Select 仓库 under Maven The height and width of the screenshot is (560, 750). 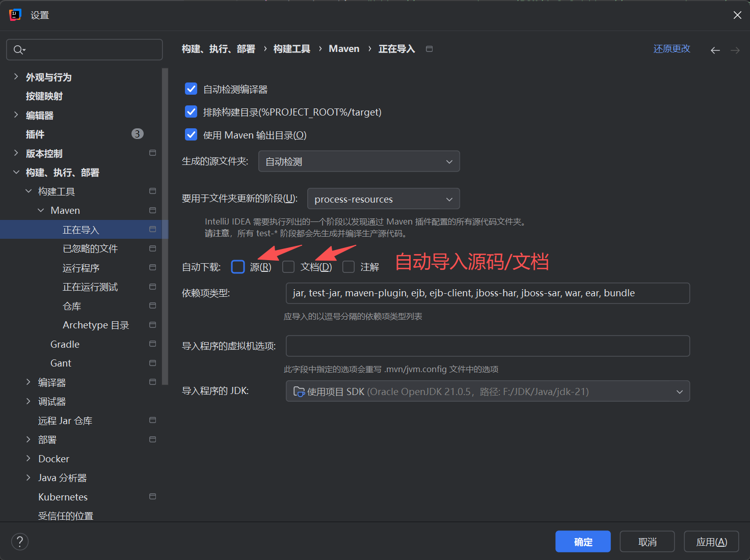pos(72,306)
